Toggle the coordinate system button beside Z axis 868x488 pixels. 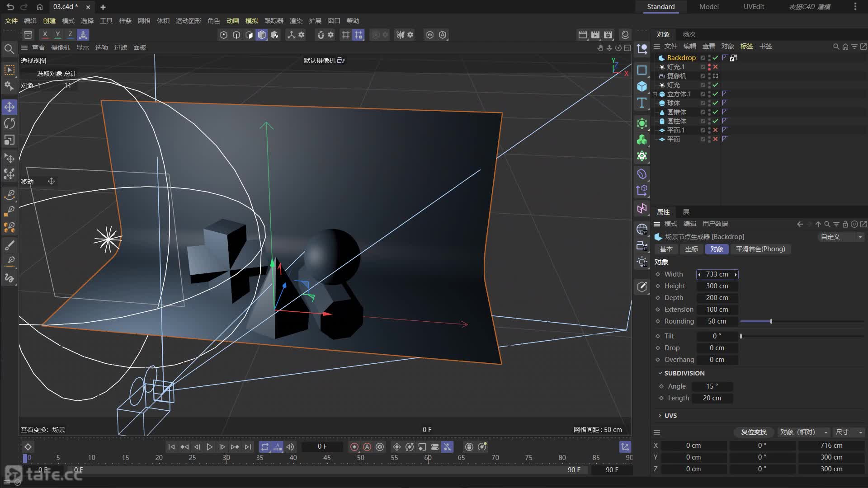pos(83,35)
